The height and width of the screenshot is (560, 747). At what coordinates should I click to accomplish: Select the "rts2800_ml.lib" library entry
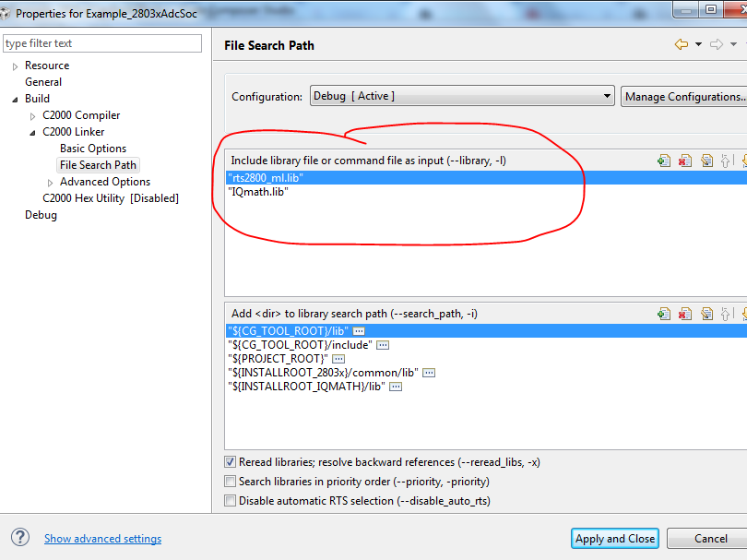486,178
